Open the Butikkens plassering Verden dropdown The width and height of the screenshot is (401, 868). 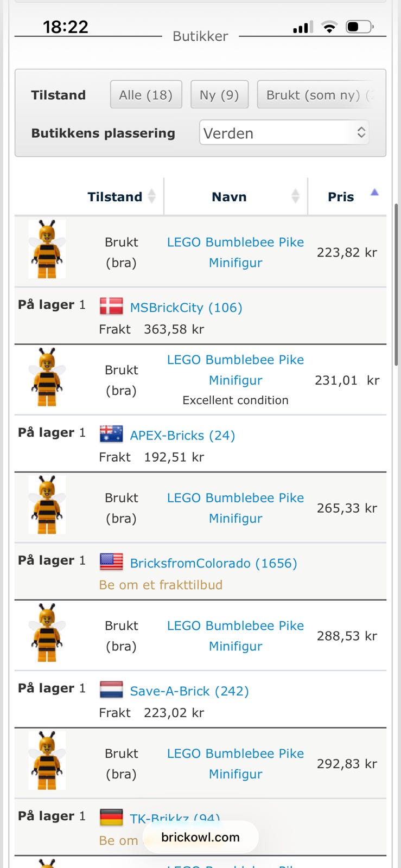tap(284, 133)
